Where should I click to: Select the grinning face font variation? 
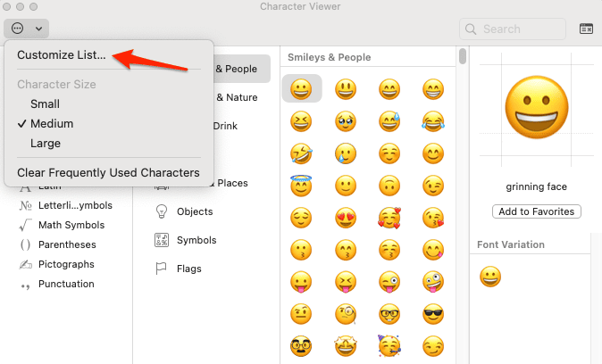(x=490, y=277)
